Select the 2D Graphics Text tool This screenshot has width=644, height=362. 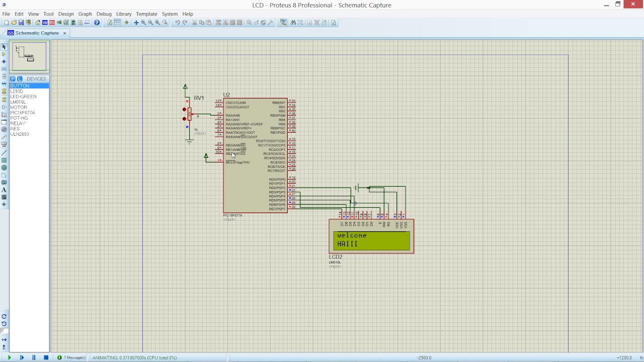[x=4, y=190]
